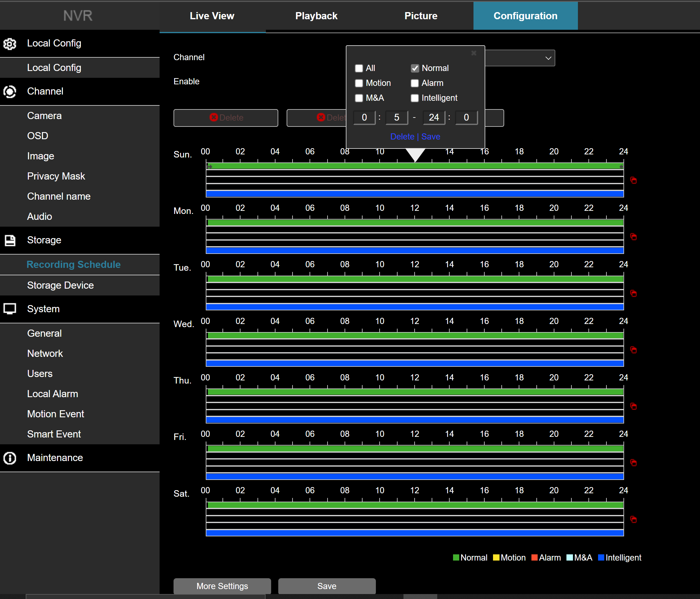Click the Save link in the popup
Viewport: 700px width, 599px height.
431,136
